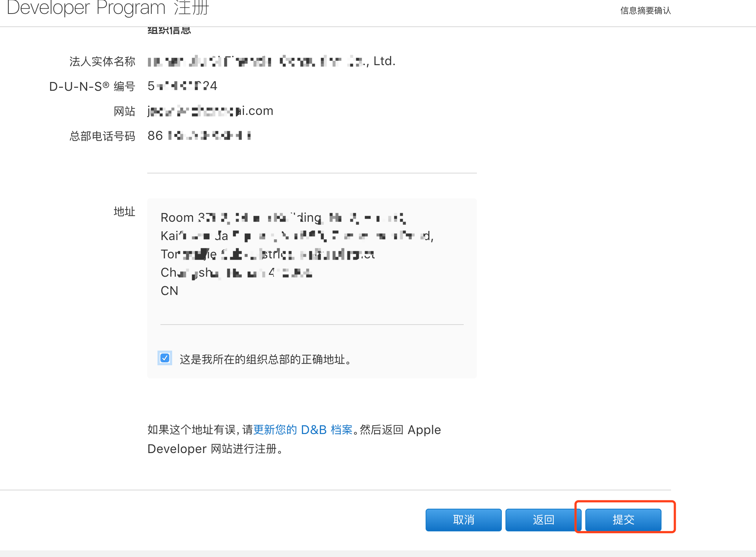This screenshot has height=557, width=756.
Task: Click the D-U-N-S® 编号 label
Action: pos(92,86)
